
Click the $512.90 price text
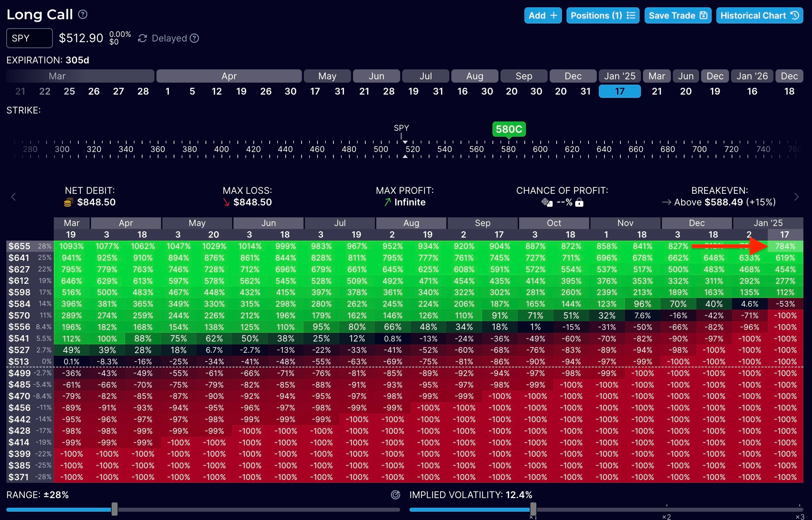(x=81, y=38)
